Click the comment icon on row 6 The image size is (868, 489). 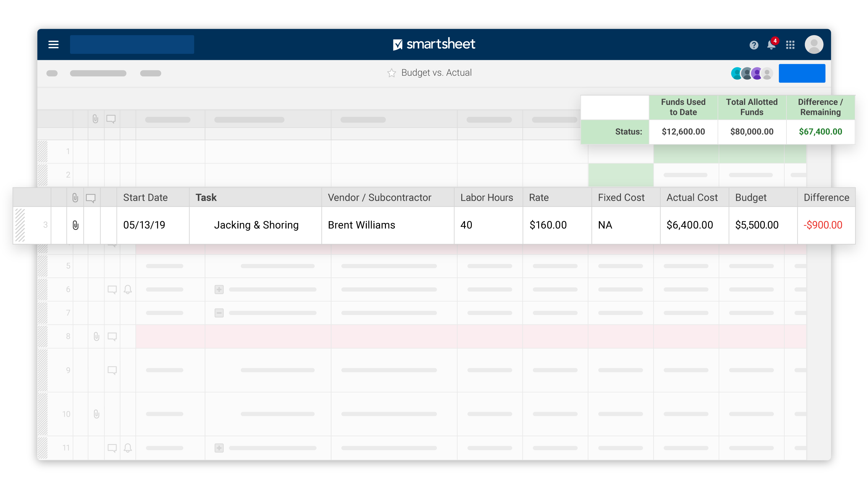tap(112, 289)
